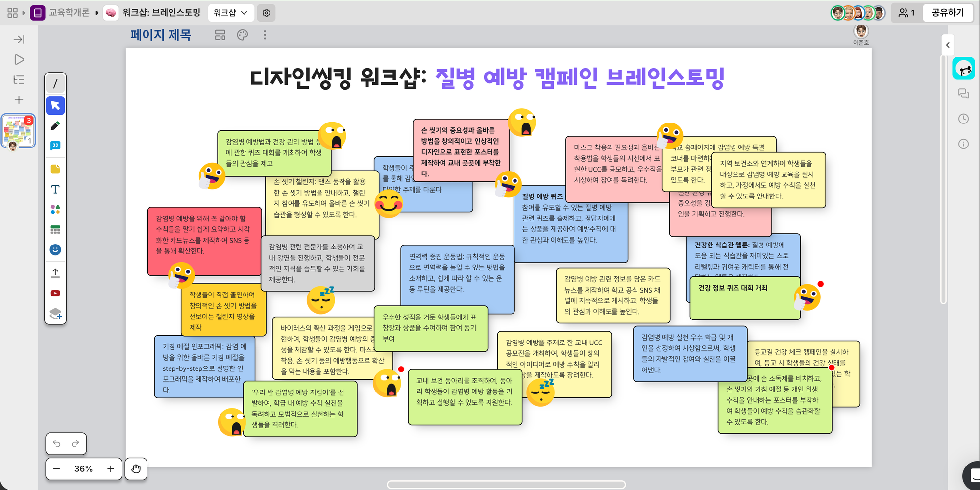This screenshot has width=980, height=490.
Task: Open the 워크샵 dropdown
Action: click(230, 13)
